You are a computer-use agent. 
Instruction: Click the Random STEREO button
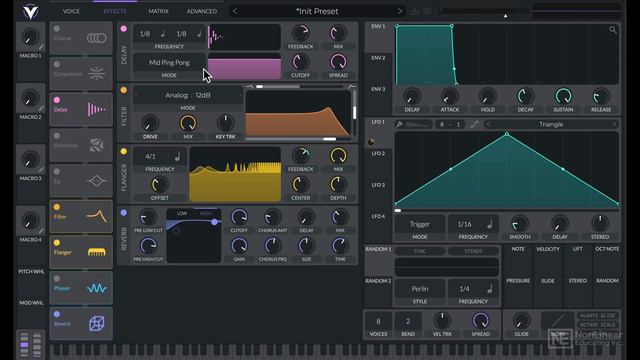[x=473, y=251]
